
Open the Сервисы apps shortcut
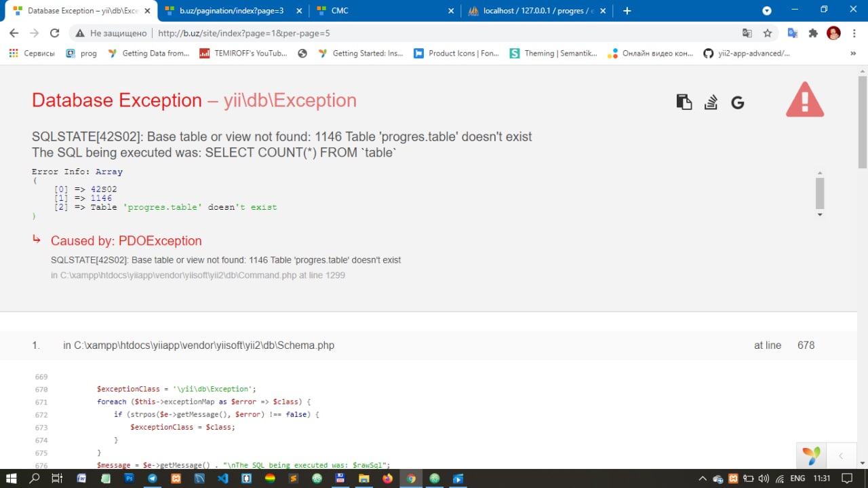click(32, 53)
